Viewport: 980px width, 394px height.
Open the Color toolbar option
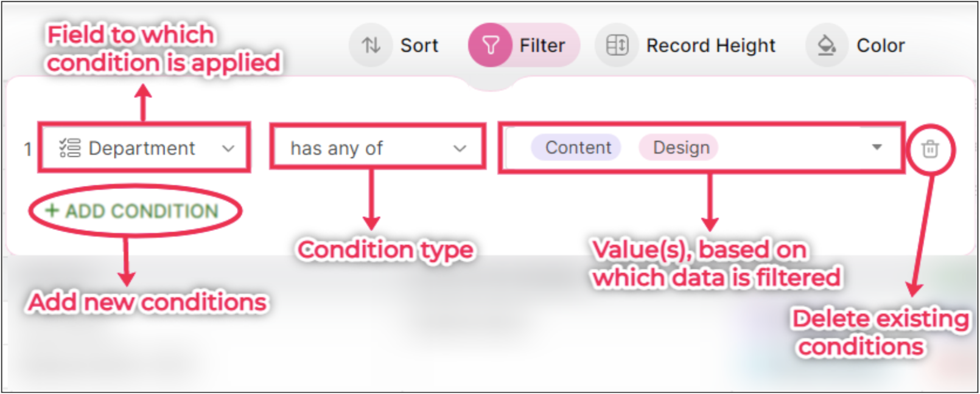coord(880,46)
